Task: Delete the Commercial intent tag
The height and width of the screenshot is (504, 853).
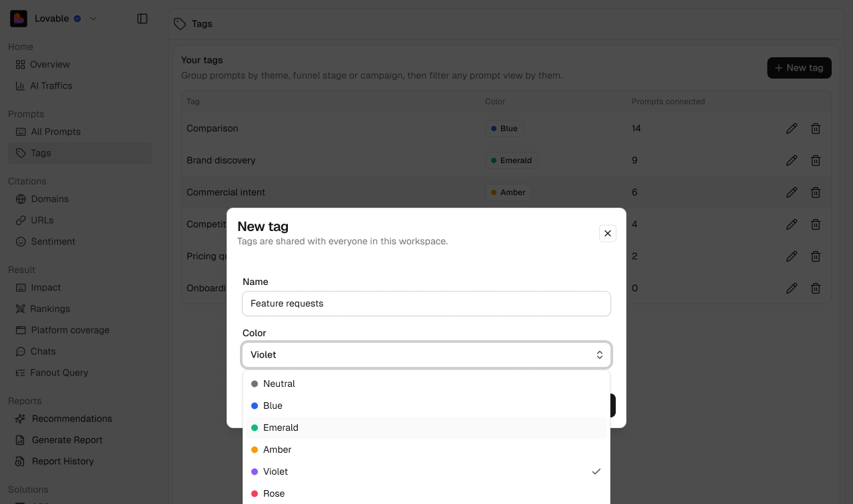Action: 816,192
